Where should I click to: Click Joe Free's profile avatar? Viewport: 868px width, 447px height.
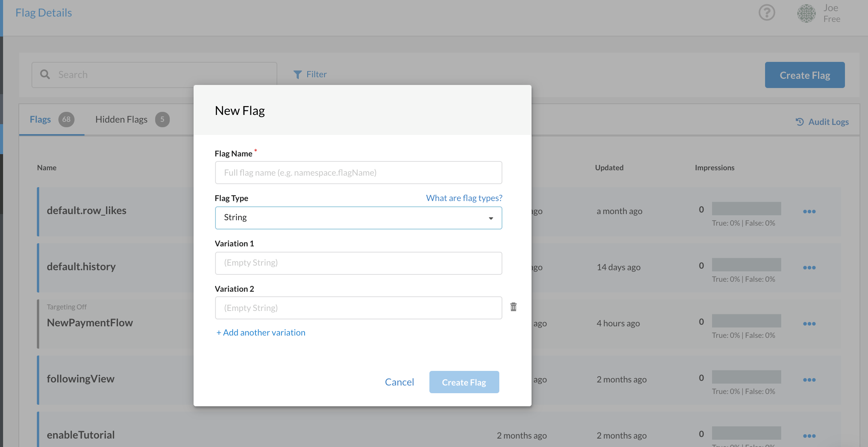pyautogui.click(x=806, y=13)
